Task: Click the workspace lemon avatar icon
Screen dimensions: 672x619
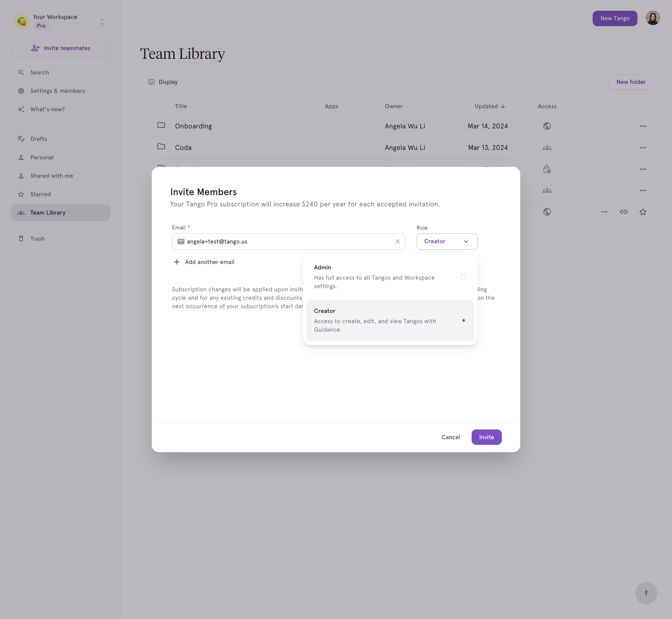Action: [x=22, y=21]
